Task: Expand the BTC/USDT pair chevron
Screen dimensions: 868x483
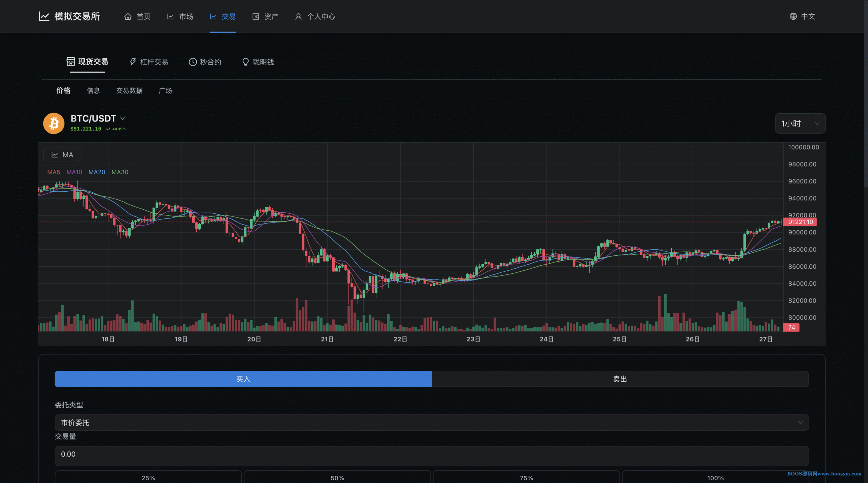Action: tap(123, 118)
